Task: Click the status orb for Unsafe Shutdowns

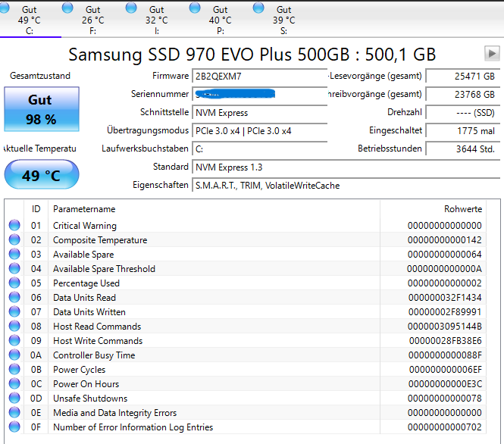Action: point(14,398)
